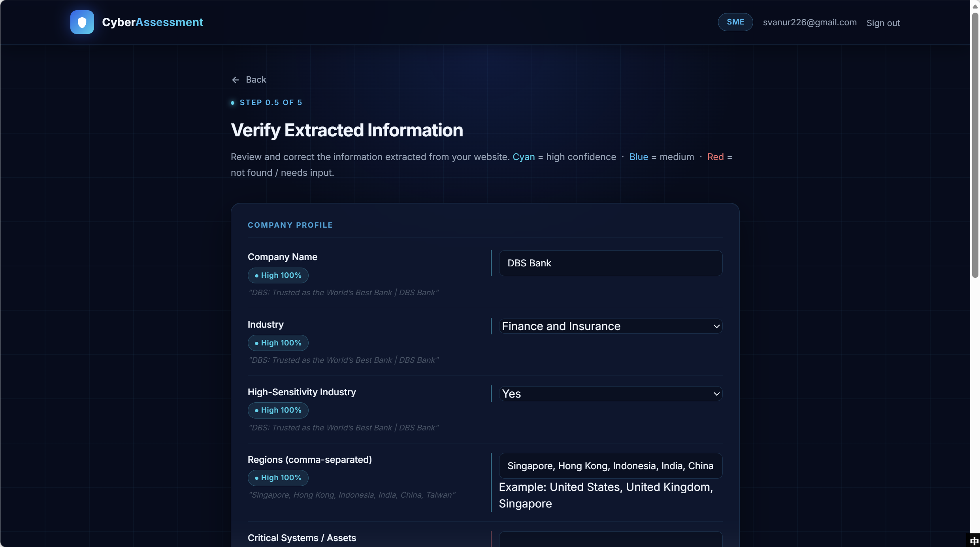Click the vertical scrollbar thumb

click(x=975, y=145)
